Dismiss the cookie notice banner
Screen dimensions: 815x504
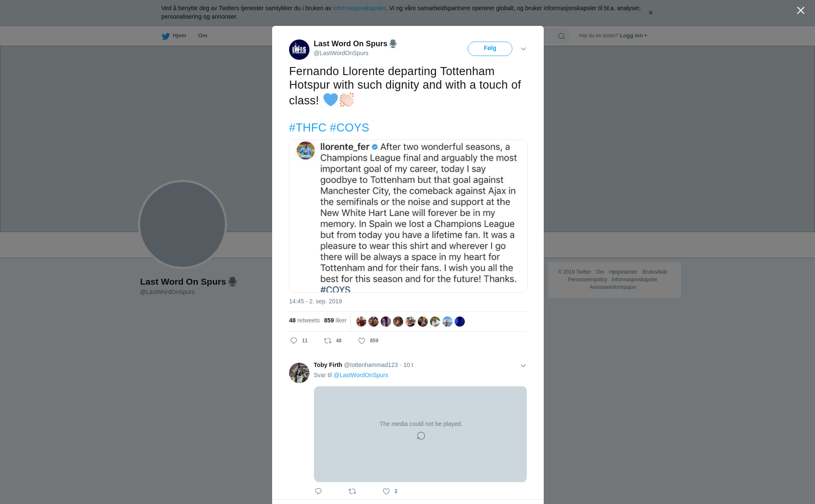(x=650, y=13)
